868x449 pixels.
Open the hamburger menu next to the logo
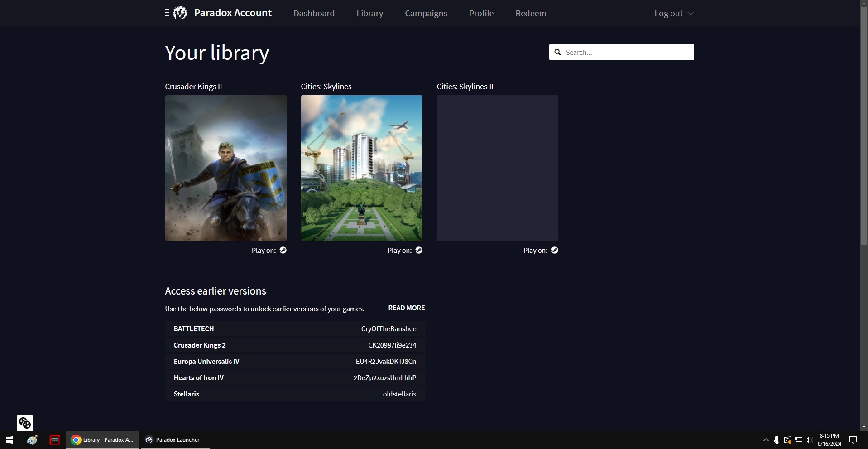point(167,13)
